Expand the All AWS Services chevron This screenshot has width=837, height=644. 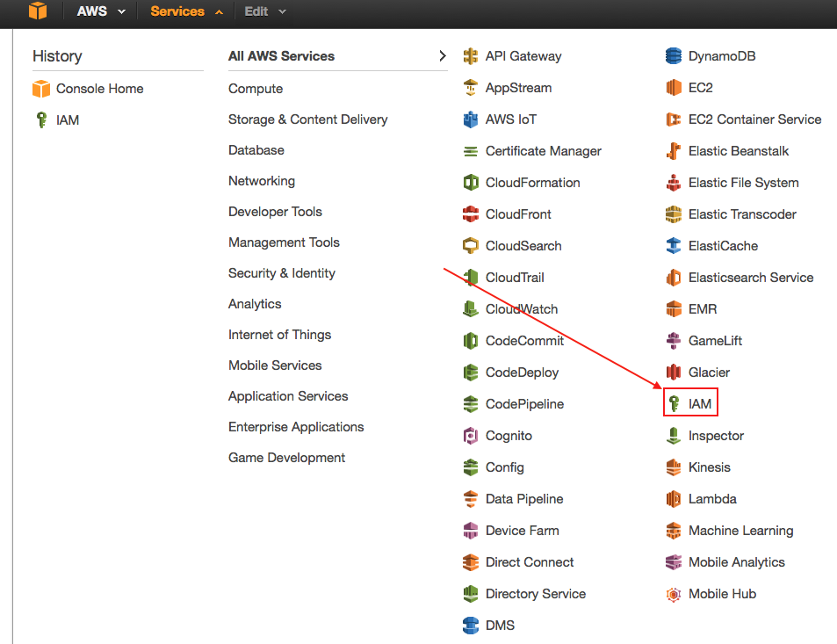[442, 56]
